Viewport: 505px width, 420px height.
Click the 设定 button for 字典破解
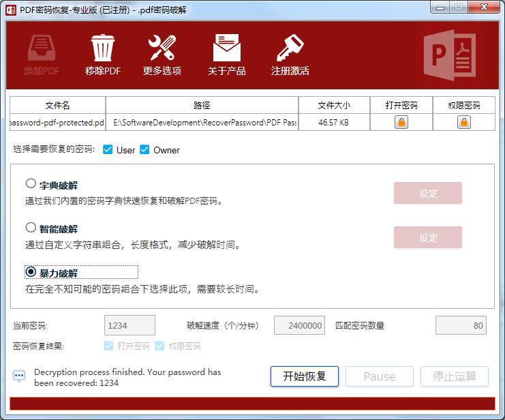428,193
